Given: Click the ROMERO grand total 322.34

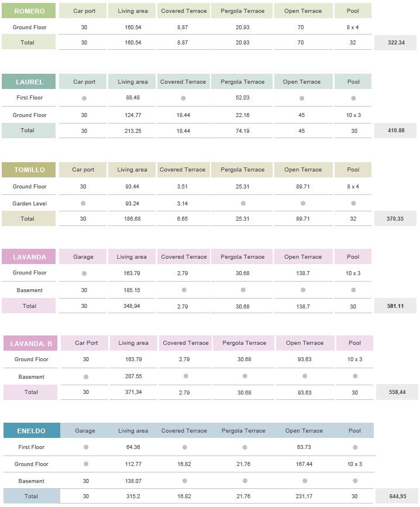Looking at the screenshot, I should [x=396, y=43].
